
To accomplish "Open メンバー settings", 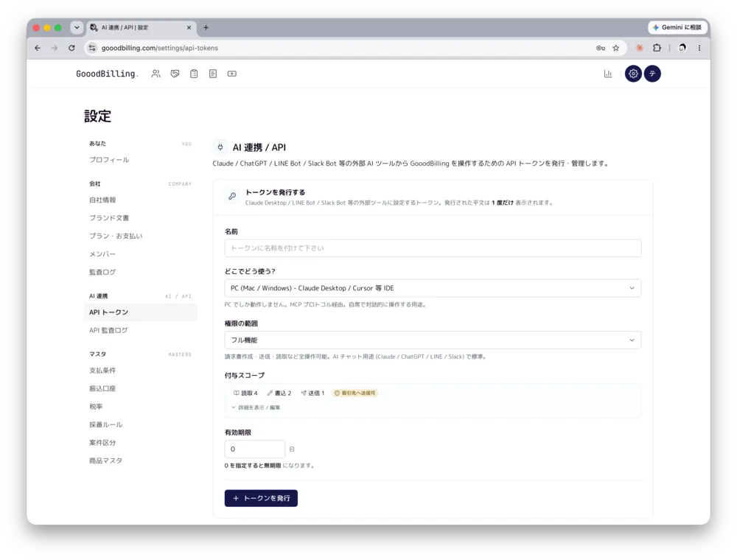I will [x=102, y=254].
